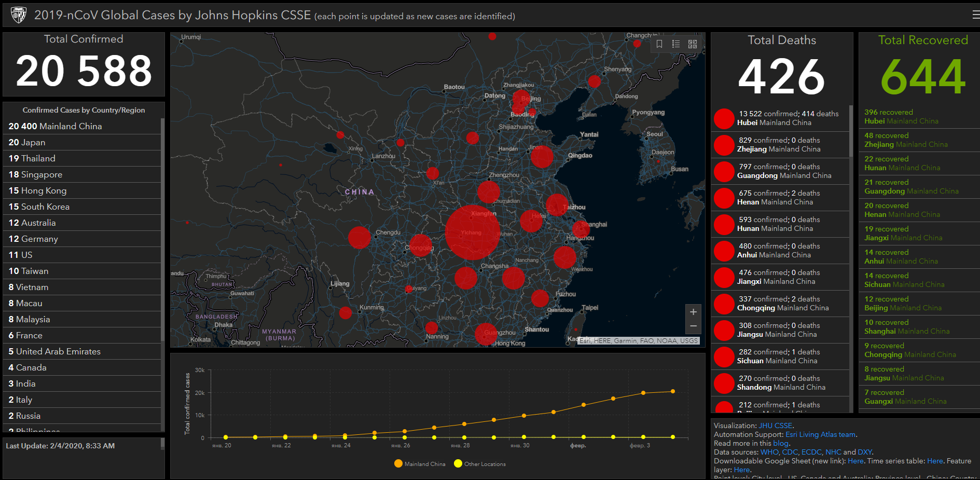Image resolution: width=980 pixels, height=480 pixels.
Task: Select Singapore in confirmed cases list
Action: (x=35, y=174)
